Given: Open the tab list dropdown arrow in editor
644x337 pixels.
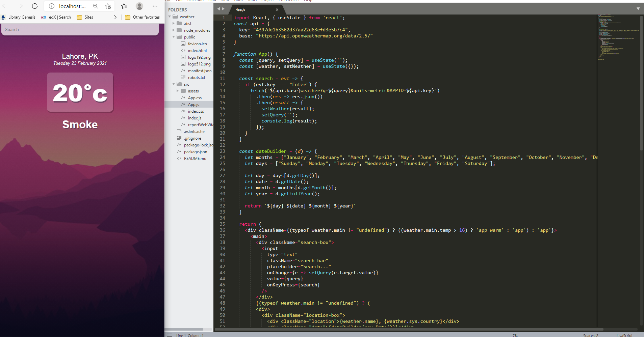Looking at the screenshot, I should pyautogui.click(x=638, y=9).
